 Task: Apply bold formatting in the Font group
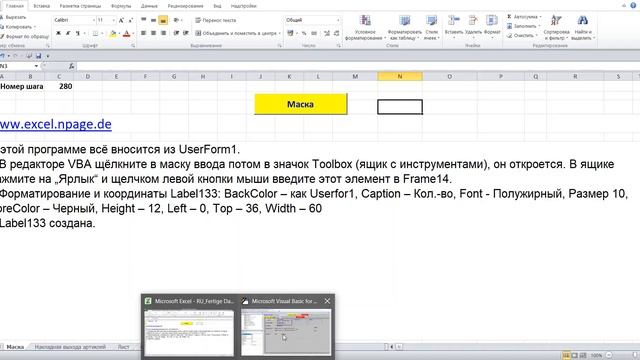coord(58,33)
